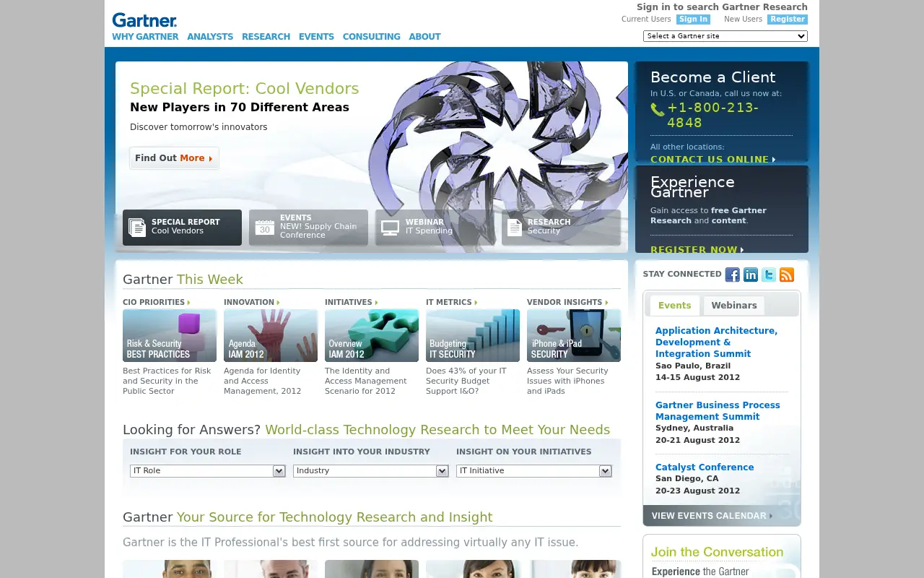Click the Special Report documents icon
924x578 pixels.
pyautogui.click(x=137, y=227)
